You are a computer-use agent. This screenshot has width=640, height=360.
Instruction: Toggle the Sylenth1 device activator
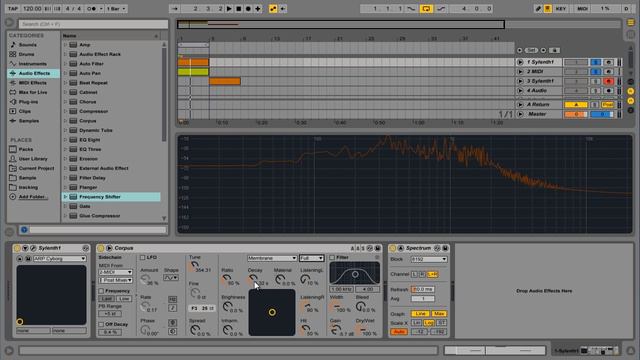[17, 248]
